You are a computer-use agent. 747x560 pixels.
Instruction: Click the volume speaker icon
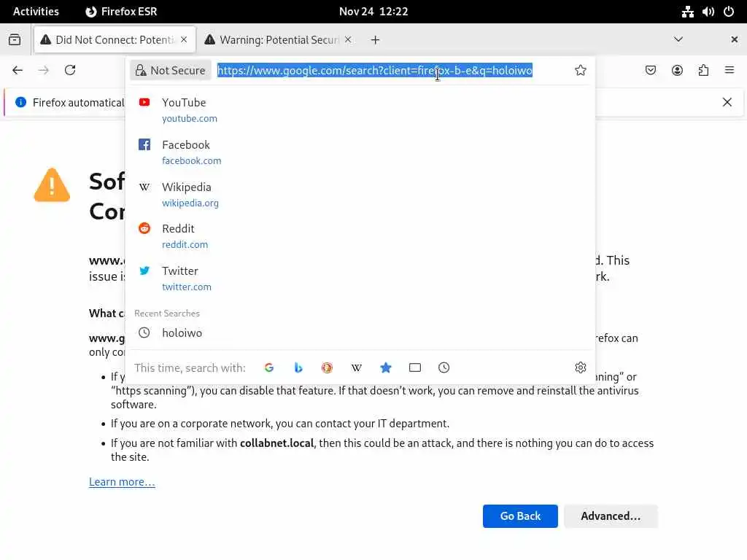(x=708, y=12)
